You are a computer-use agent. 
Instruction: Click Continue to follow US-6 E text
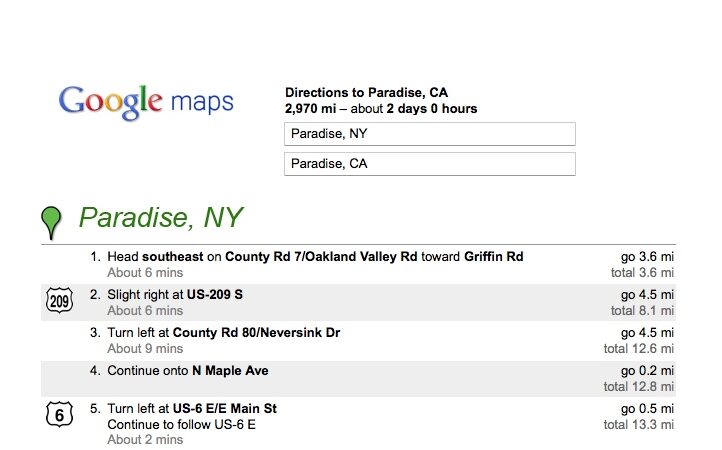[181, 425]
